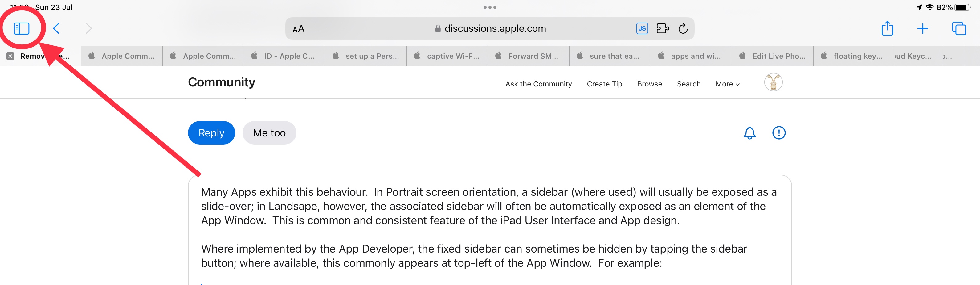Show all open tabs overview
Image resolution: width=980 pixels, height=285 pixels.
958,28
